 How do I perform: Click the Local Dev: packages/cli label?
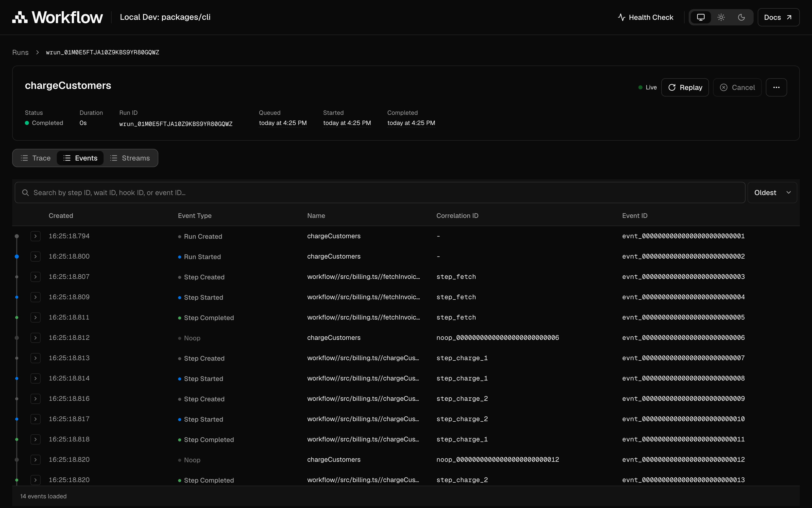pos(165,17)
